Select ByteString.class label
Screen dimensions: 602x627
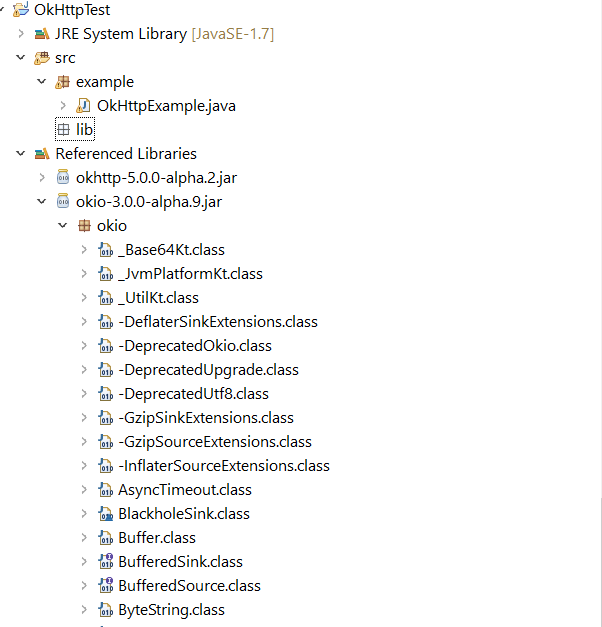pos(172,610)
